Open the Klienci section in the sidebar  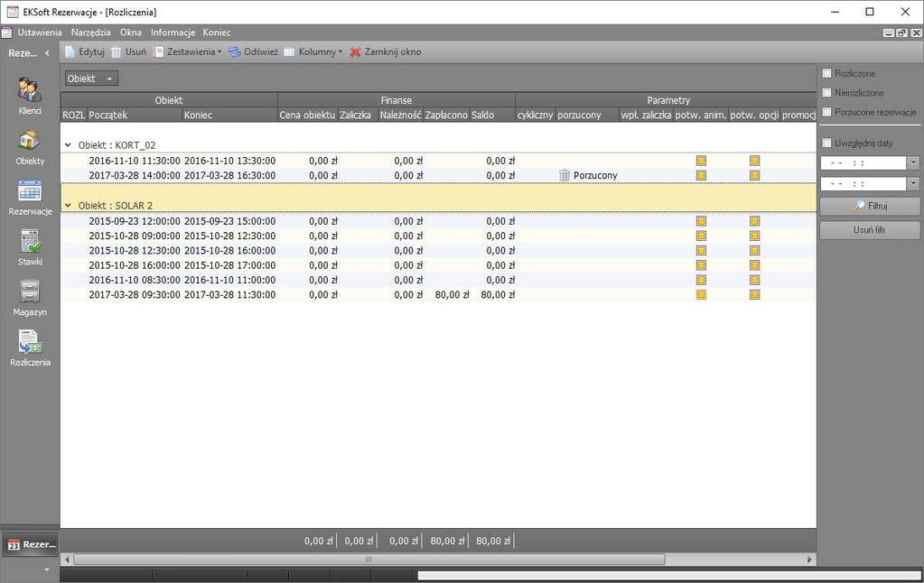[x=30, y=96]
